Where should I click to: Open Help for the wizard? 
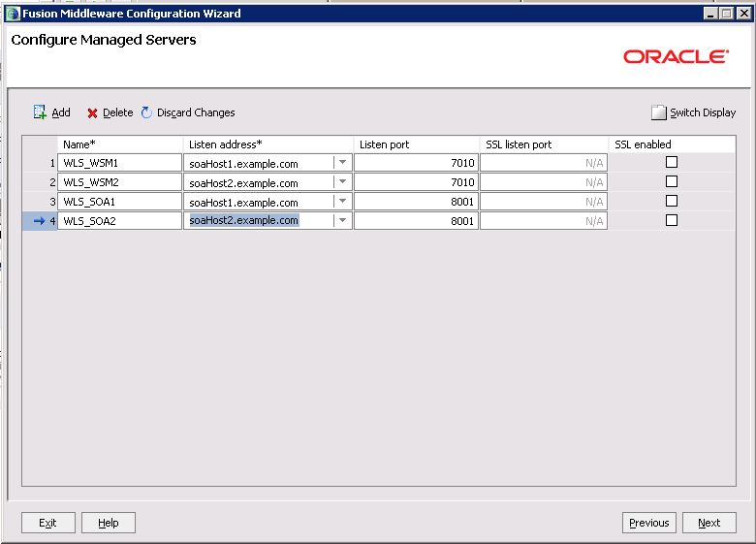point(109,523)
